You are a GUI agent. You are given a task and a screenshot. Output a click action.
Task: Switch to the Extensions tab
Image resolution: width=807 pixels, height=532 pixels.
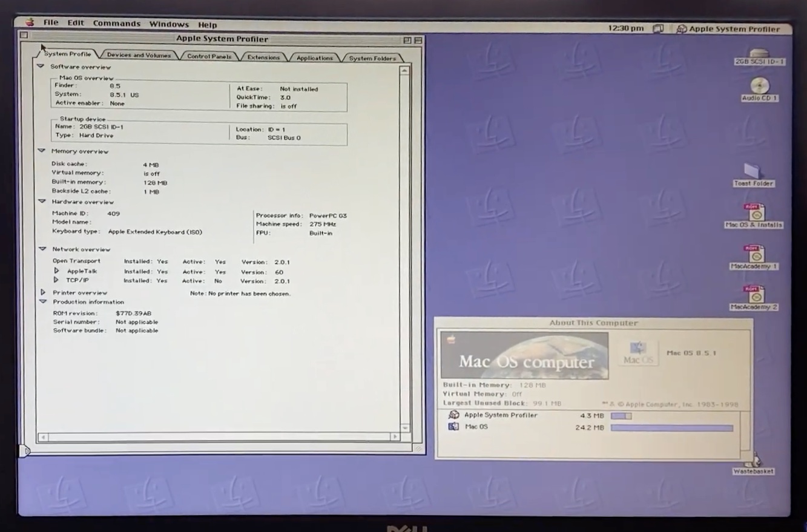coord(263,57)
